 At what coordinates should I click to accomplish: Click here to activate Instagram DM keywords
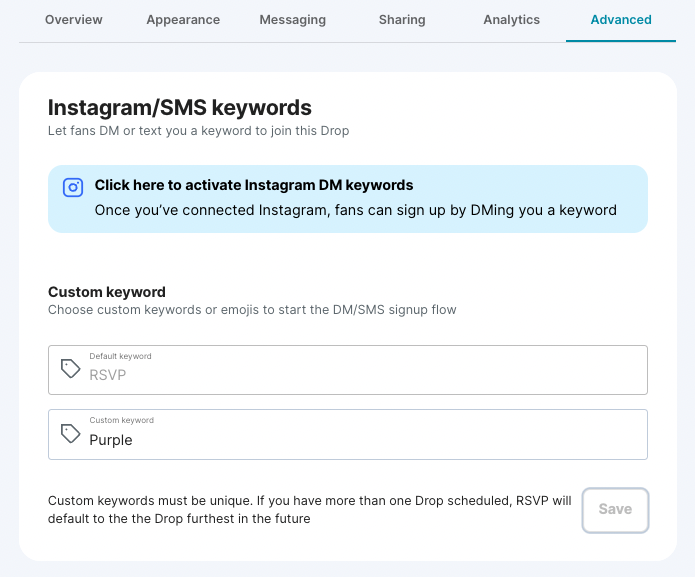tap(254, 185)
